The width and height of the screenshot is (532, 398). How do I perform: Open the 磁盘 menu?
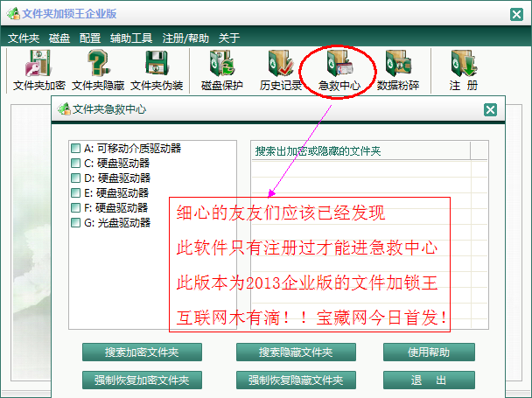pyautogui.click(x=59, y=38)
